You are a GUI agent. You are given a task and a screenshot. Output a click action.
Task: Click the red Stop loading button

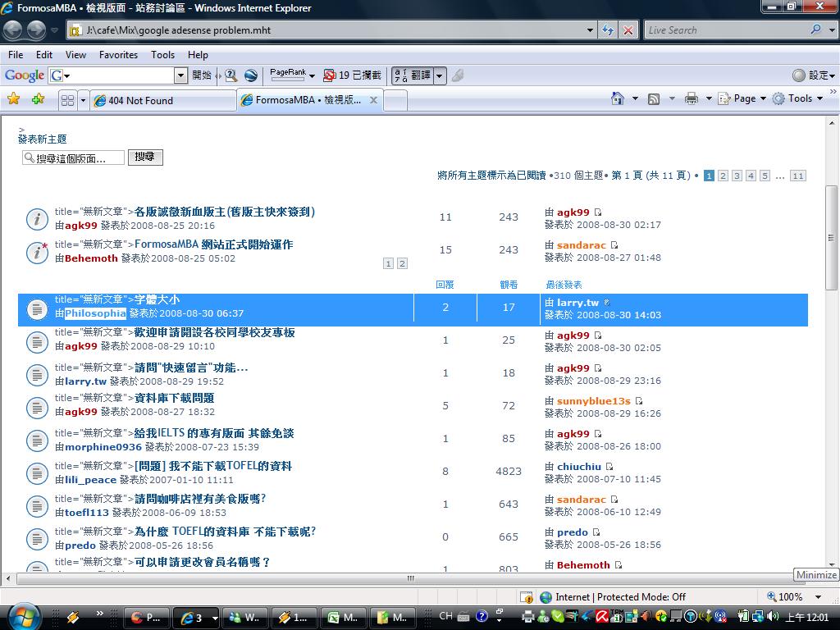point(628,30)
